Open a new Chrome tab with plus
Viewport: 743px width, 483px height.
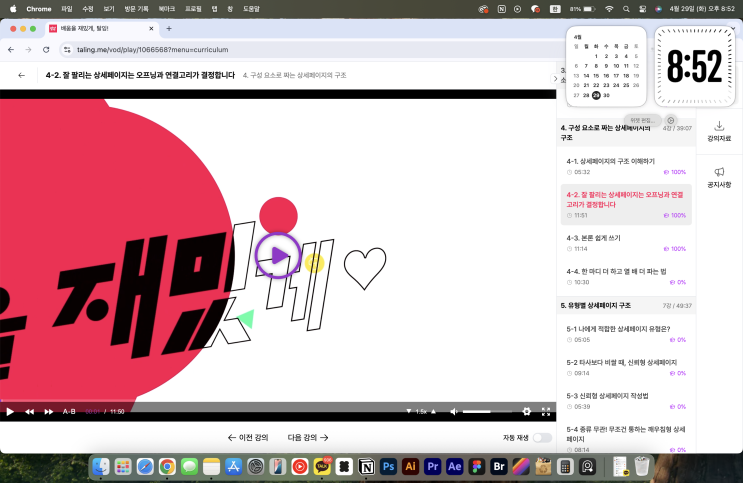pyautogui.click(x=169, y=28)
